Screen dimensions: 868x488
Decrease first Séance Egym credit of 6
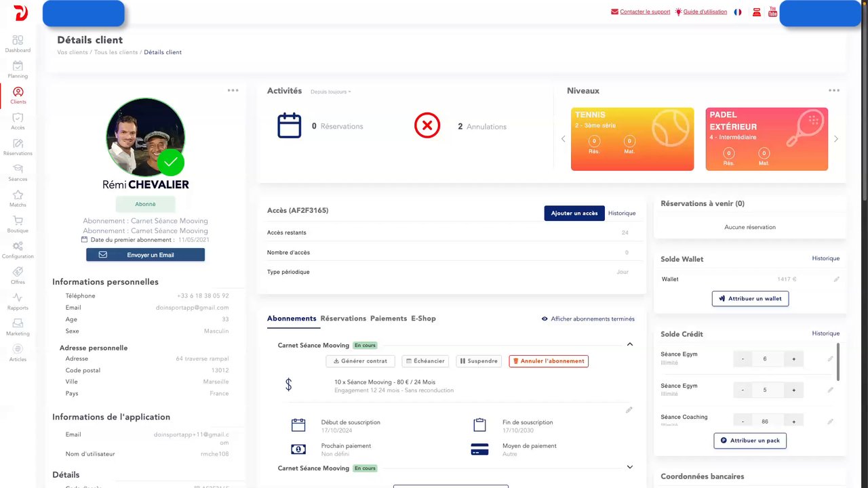click(x=743, y=359)
